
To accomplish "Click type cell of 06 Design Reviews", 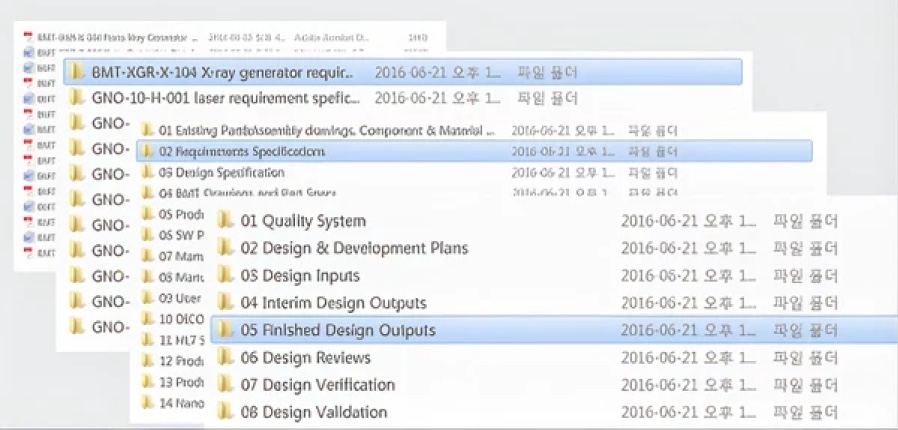I will (805, 358).
